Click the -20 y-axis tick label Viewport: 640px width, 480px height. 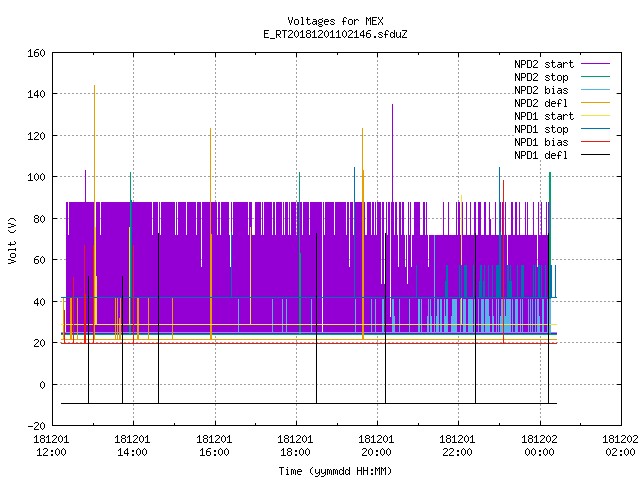click(36, 426)
